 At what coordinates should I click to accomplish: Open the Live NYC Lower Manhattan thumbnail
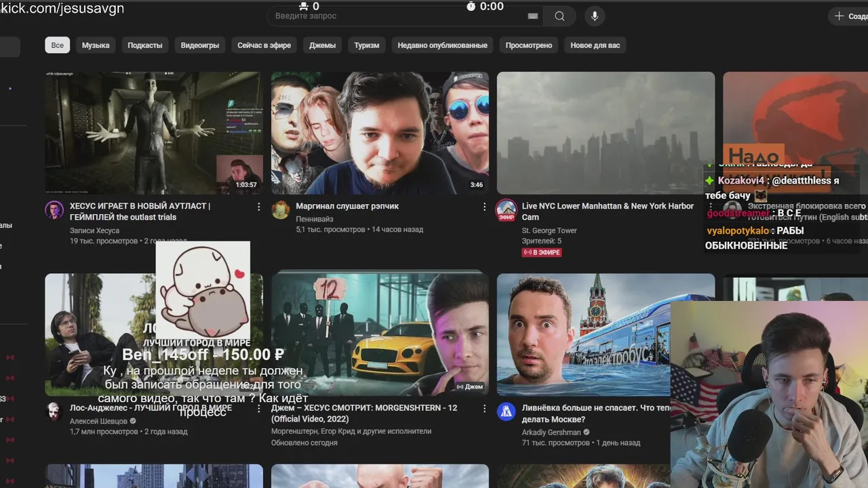[x=606, y=133]
